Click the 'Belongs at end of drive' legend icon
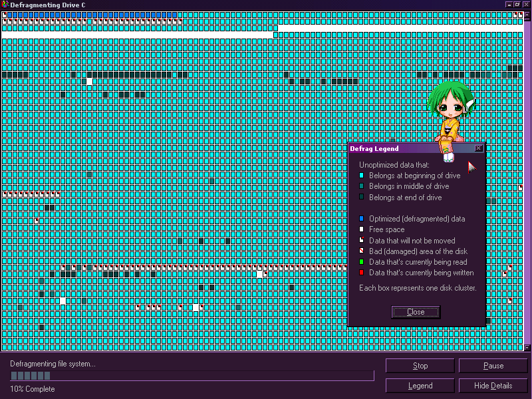 tap(361, 198)
